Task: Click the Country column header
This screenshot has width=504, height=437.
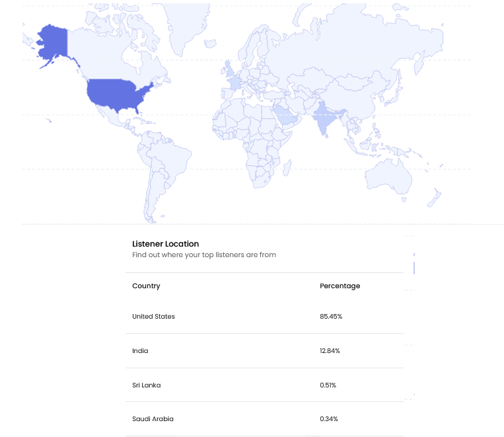Action: tap(146, 286)
